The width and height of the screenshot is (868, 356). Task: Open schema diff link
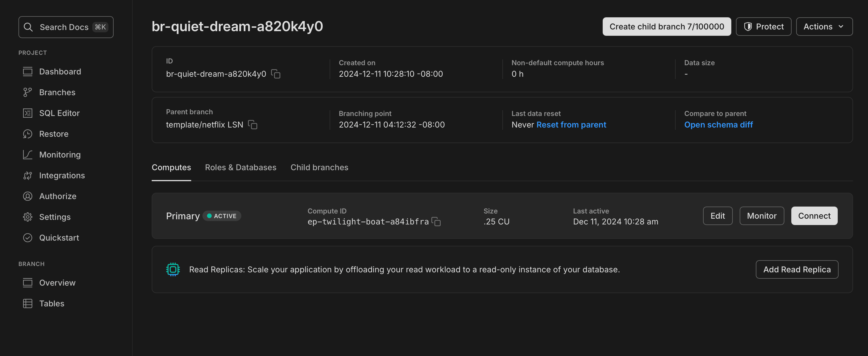[718, 125]
